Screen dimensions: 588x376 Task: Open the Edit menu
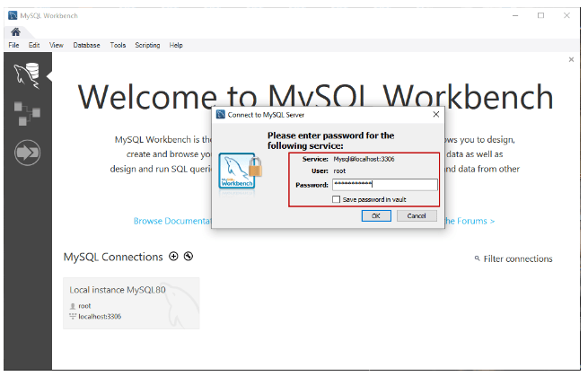pos(34,45)
